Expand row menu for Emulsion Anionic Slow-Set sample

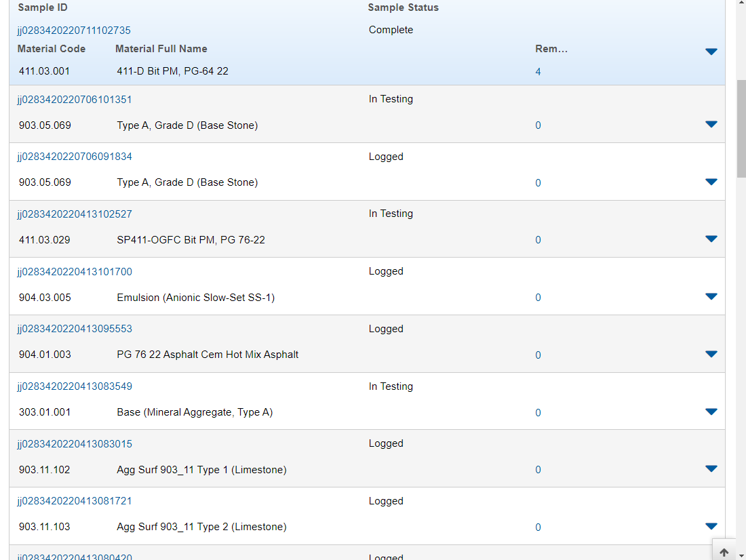tap(711, 296)
